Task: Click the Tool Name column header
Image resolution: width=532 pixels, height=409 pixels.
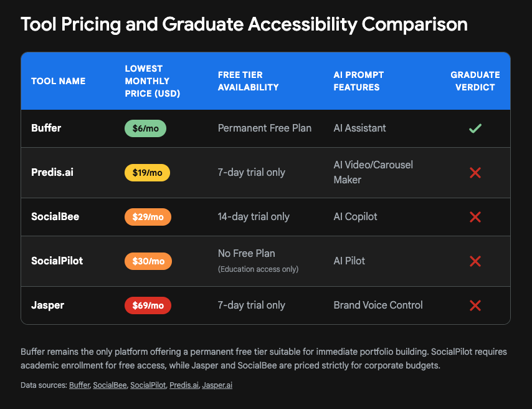Action: click(59, 81)
